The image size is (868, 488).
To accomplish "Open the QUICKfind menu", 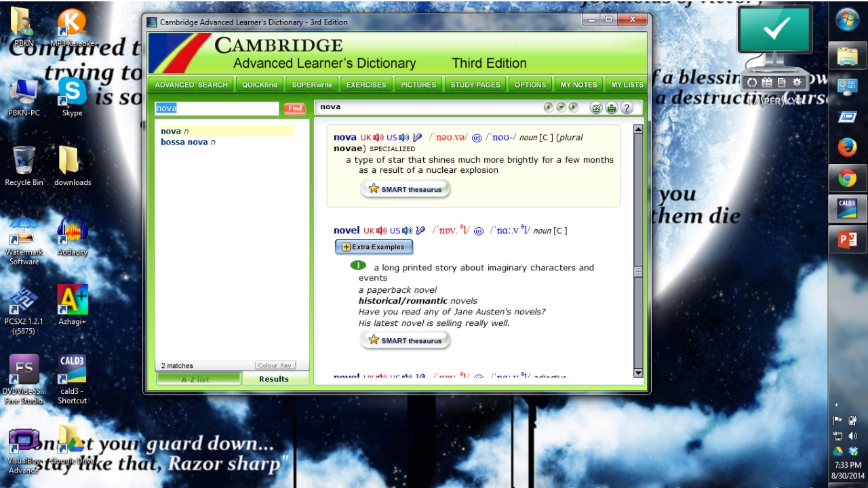I will [x=260, y=85].
